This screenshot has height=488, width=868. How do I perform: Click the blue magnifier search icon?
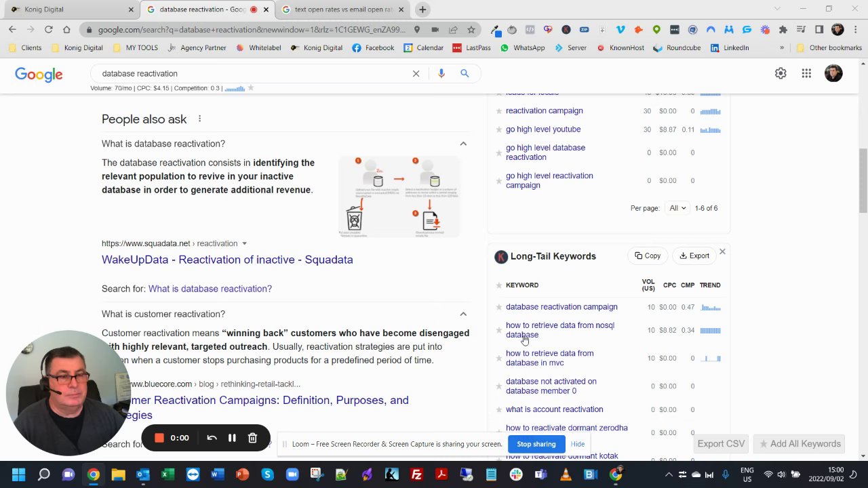tap(465, 73)
